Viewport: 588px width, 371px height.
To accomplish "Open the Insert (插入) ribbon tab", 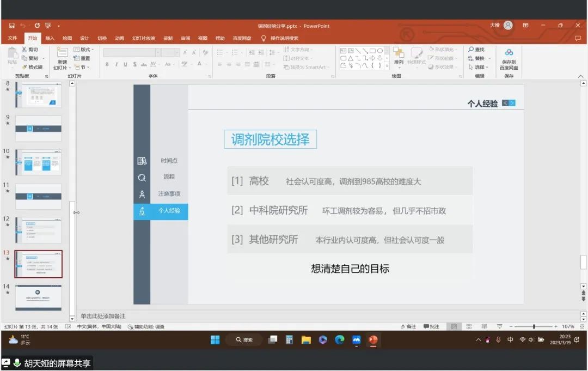I will (50, 38).
